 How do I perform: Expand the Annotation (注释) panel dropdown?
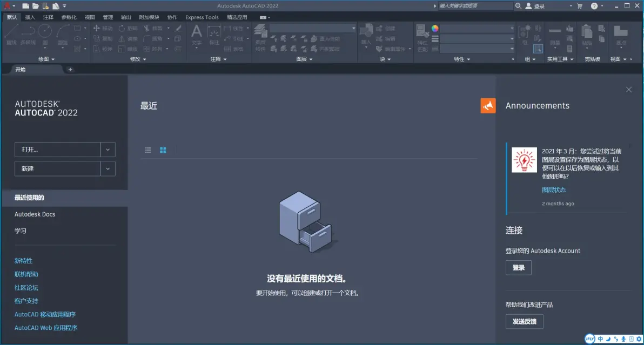tap(218, 59)
